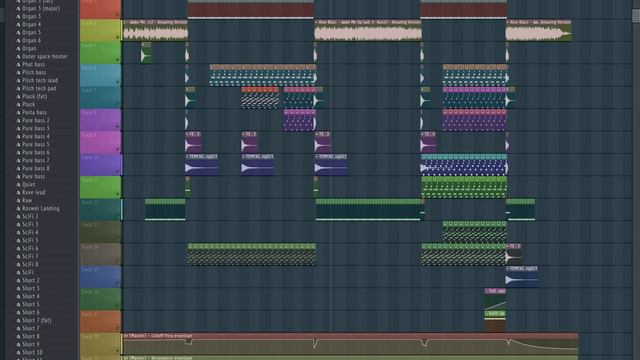Click the playlist vertical scrollbar handle
This screenshot has width=640, height=360.
pos(636,16)
